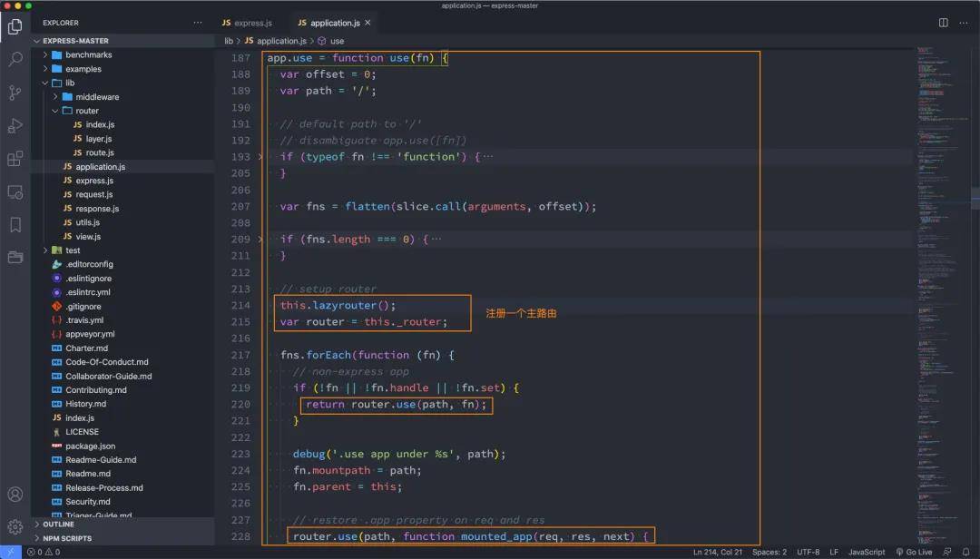The width and height of the screenshot is (980, 559).
Task: Click Ln 214, Col 21 cursor position
Action: [718, 552]
